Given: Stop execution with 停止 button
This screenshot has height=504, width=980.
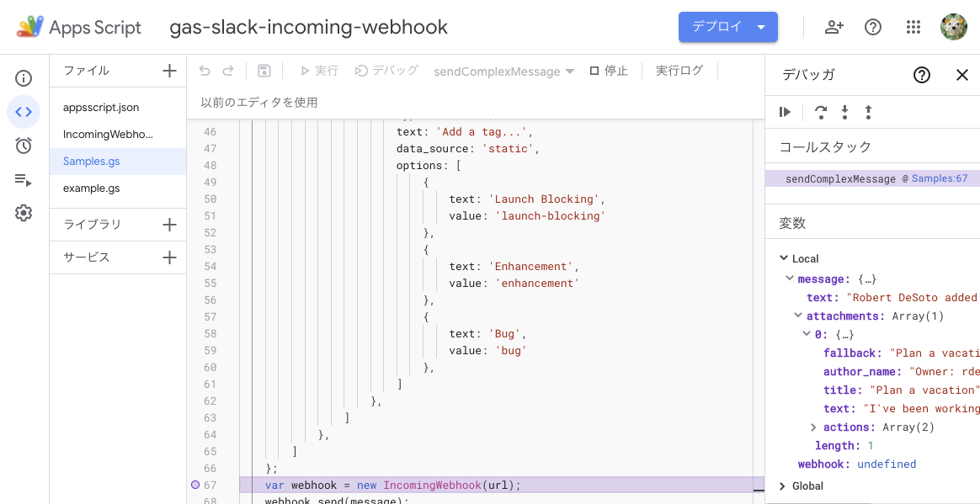Looking at the screenshot, I should point(609,71).
